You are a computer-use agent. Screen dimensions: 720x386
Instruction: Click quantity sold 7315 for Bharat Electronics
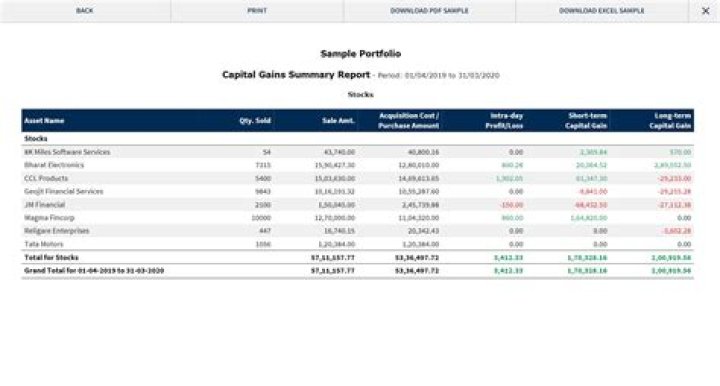pos(263,165)
